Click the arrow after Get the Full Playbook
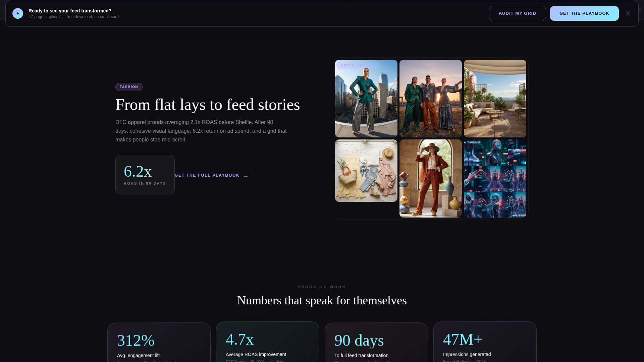The width and height of the screenshot is (644, 362). pyautogui.click(x=246, y=176)
